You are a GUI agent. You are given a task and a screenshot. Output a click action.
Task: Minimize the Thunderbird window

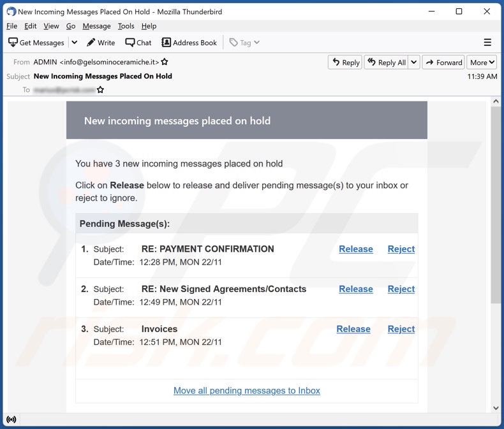(432, 11)
